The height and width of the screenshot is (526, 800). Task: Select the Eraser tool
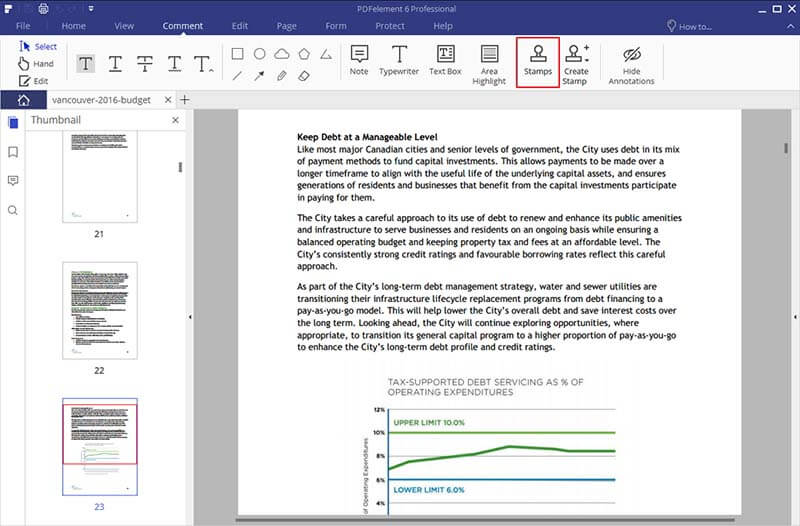[x=304, y=76]
